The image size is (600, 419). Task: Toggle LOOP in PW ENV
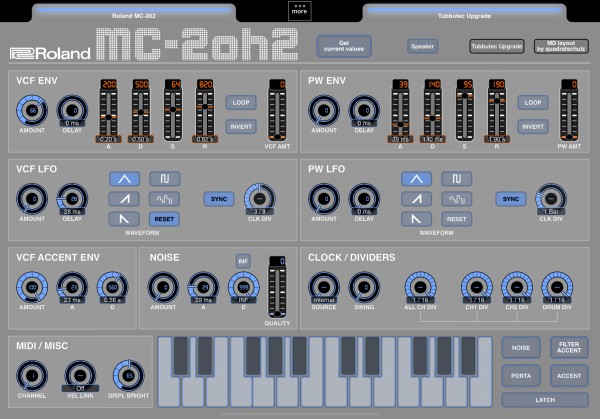pos(533,103)
